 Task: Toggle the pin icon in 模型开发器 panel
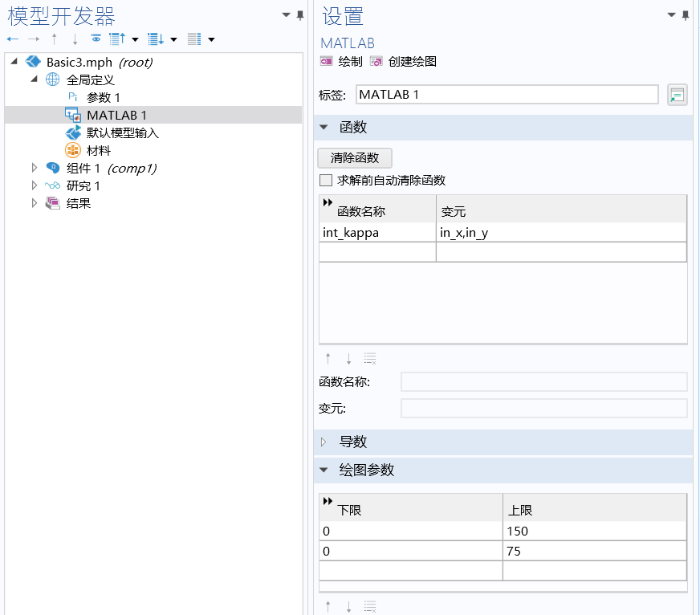pos(299,15)
